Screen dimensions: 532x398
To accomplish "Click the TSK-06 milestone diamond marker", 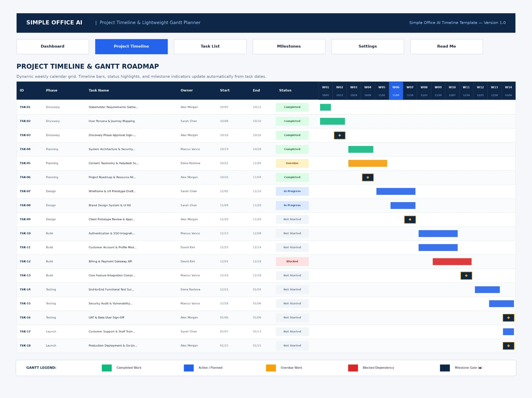I will 368,177.
